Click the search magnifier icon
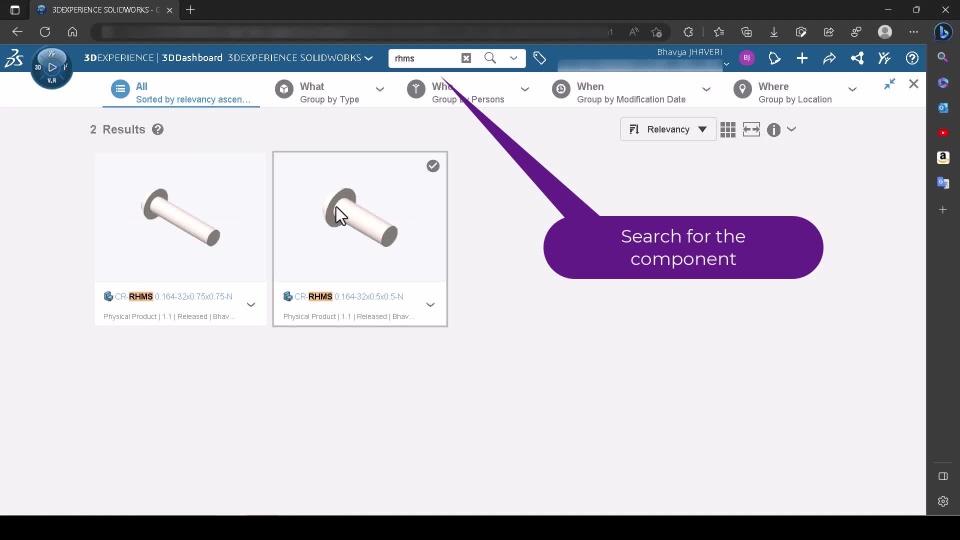The width and height of the screenshot is (960, 540). click(490, 58)
